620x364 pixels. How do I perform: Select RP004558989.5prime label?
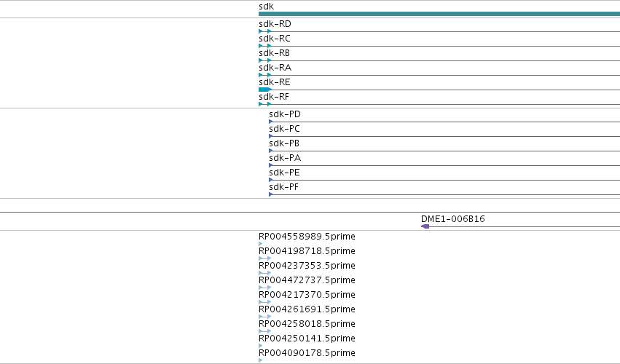point(307,237)
